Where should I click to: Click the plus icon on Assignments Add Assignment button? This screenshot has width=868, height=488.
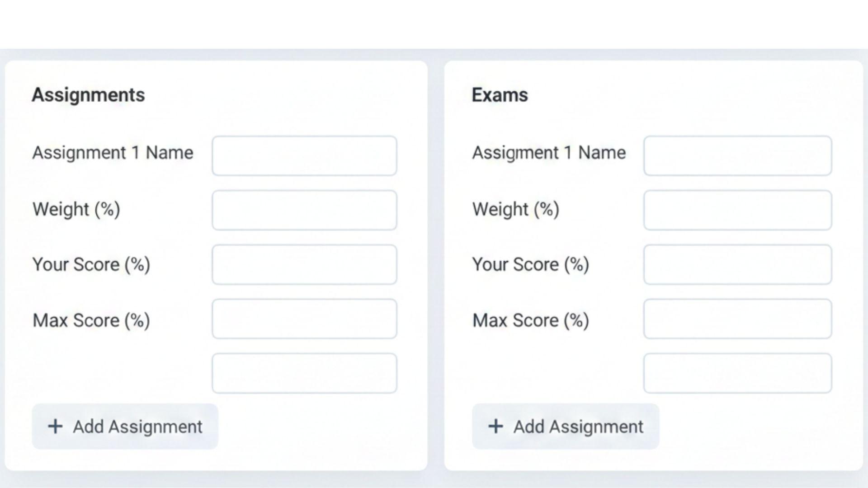[55, 426]
